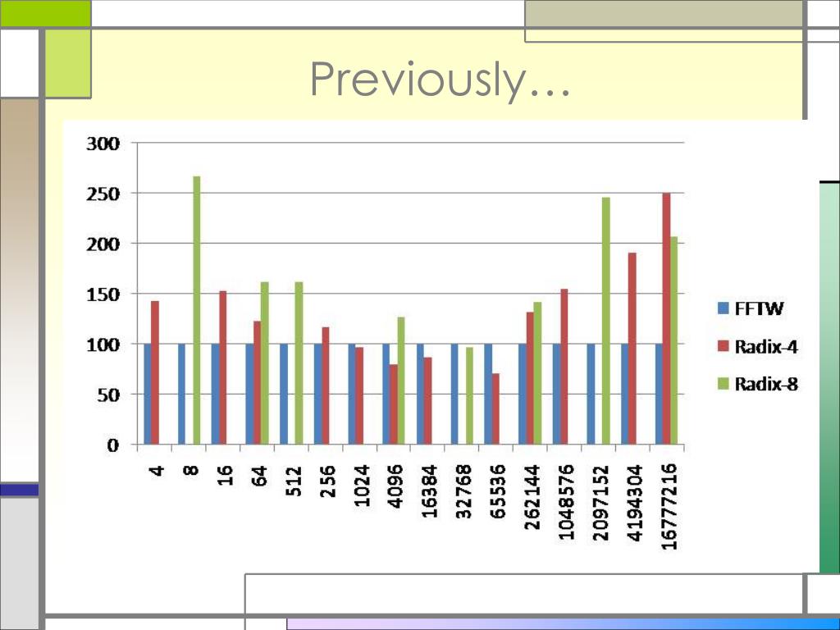840x630 pixels.
Task: Click the 200 y-axis label
Action: [x=103, y=244]
